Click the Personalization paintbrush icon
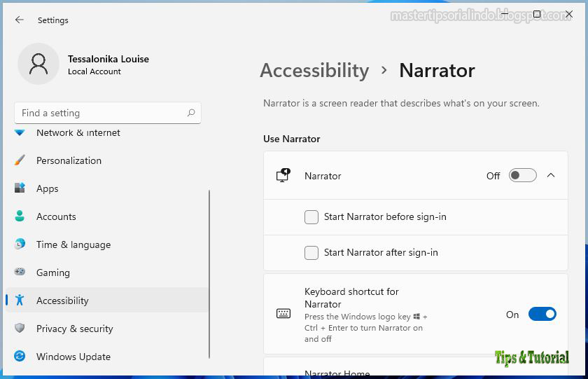 20,160
